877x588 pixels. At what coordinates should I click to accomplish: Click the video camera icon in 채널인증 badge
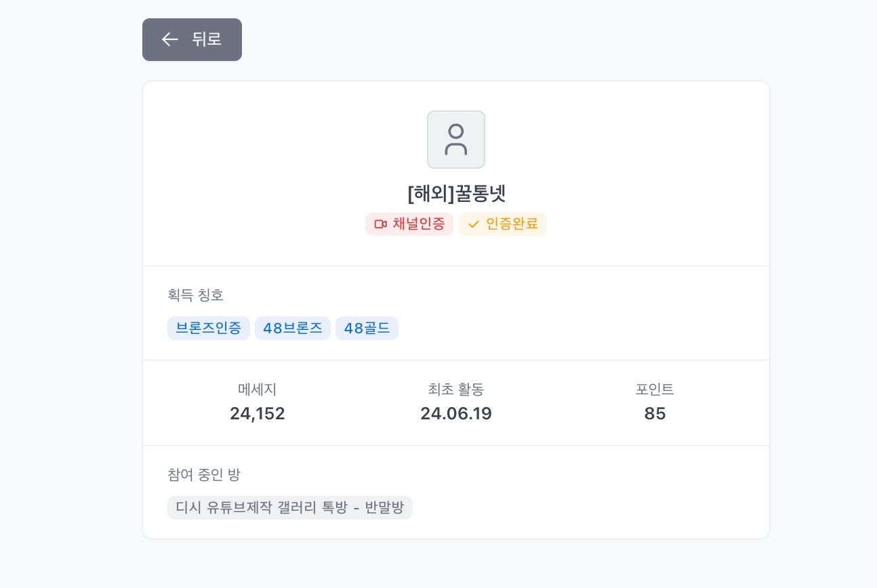click(380, 224)
